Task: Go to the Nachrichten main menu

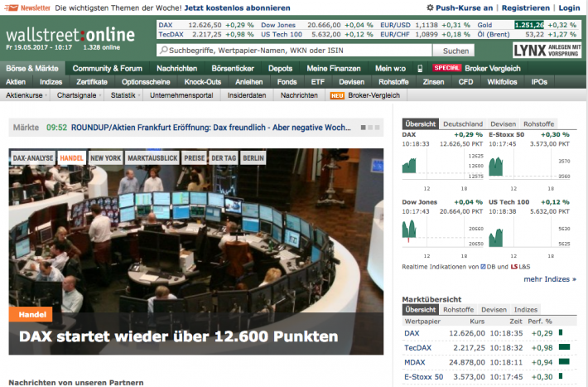Action: pos(176,68)
